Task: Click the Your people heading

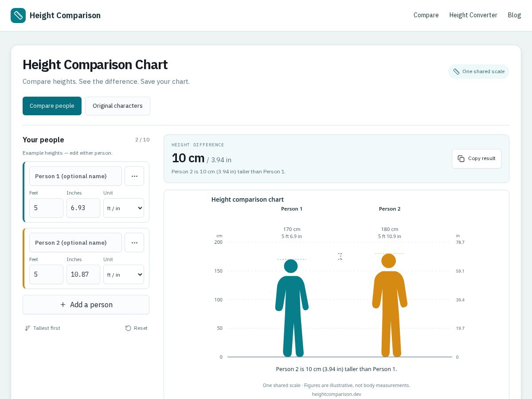Action: [x=43, y=140]
